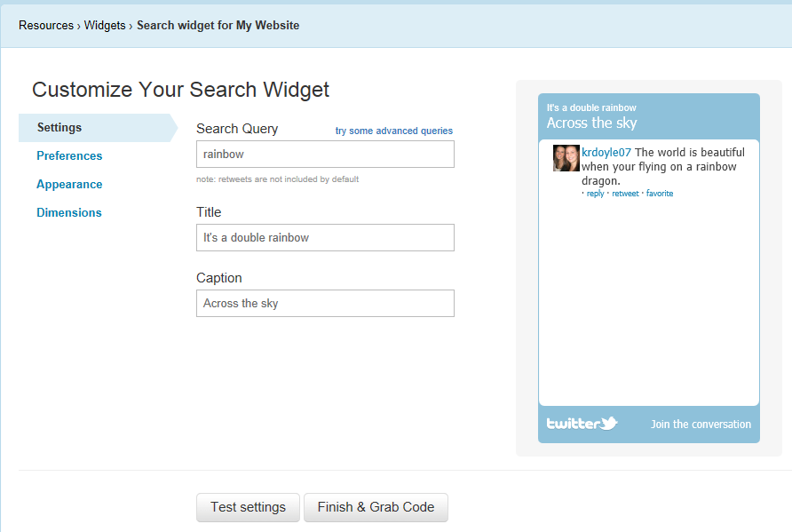Image resolution: width=792 pixels, height=532 pixels.
Task: Click 'try some advanced queries' link
Action: 394,131
